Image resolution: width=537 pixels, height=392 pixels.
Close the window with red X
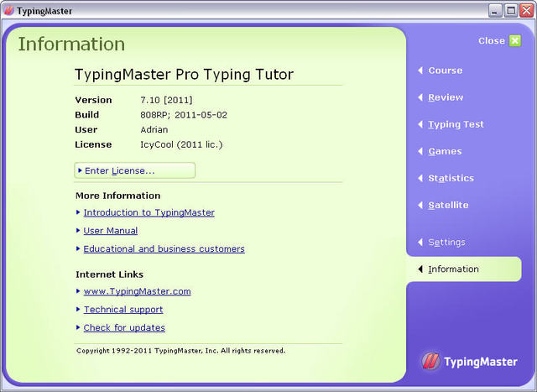click(x=526, y=11)
